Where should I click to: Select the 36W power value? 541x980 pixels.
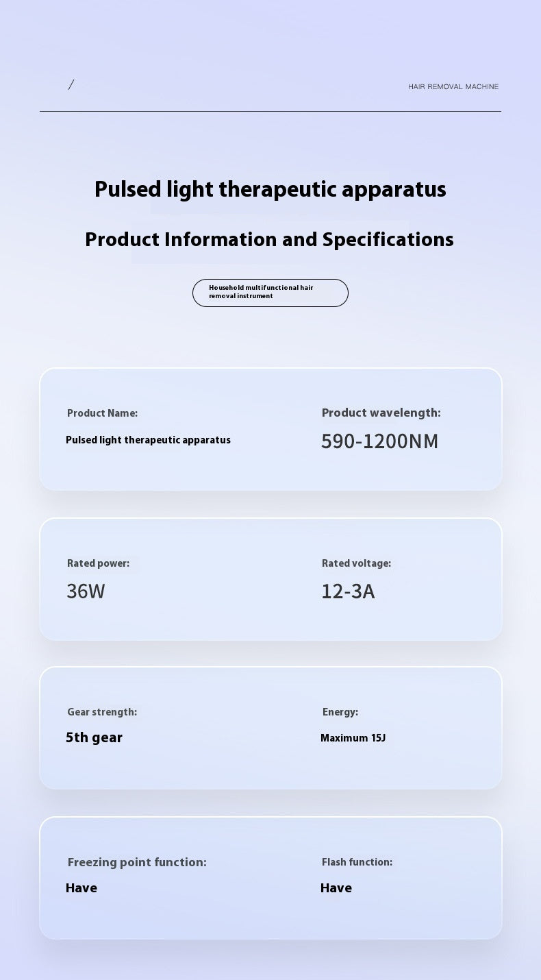[x=86, y=591]
